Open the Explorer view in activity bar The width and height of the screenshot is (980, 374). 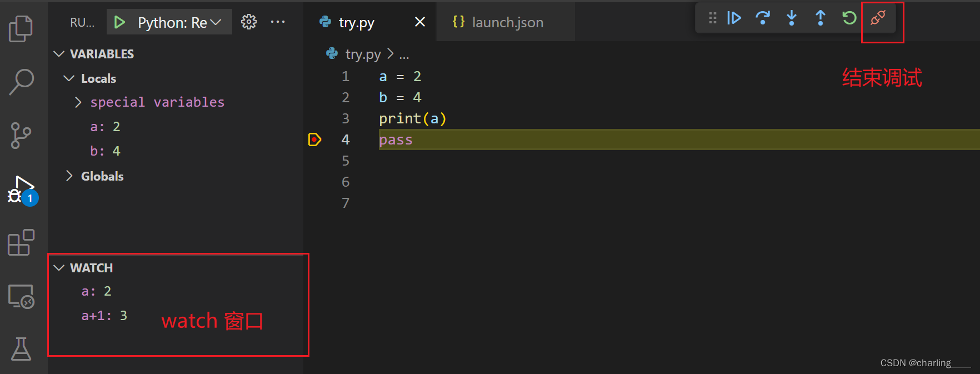[21, 28]
